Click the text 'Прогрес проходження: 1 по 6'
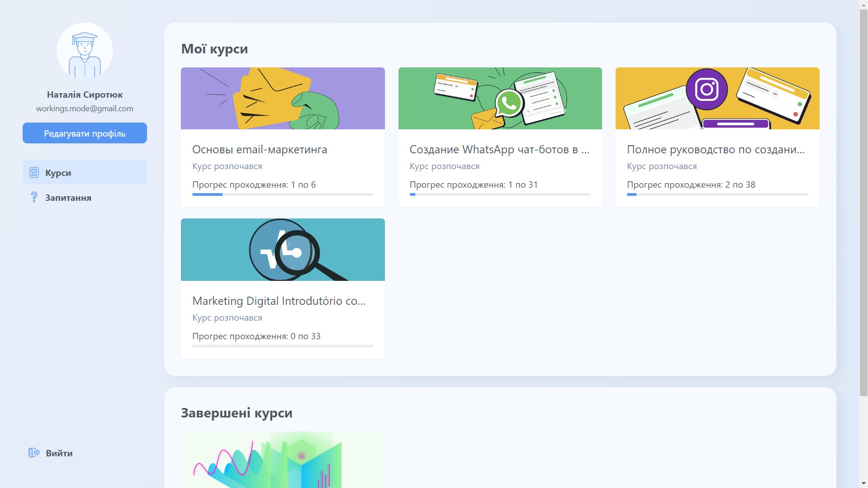 [254, 185]
